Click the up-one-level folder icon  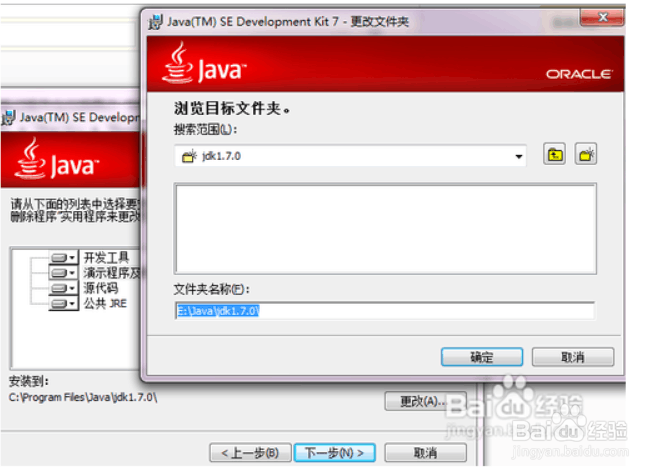point(554,154)
